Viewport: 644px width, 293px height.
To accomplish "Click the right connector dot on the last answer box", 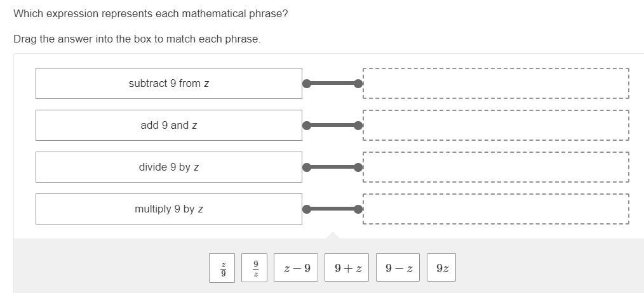I will (x=358, y=209).
